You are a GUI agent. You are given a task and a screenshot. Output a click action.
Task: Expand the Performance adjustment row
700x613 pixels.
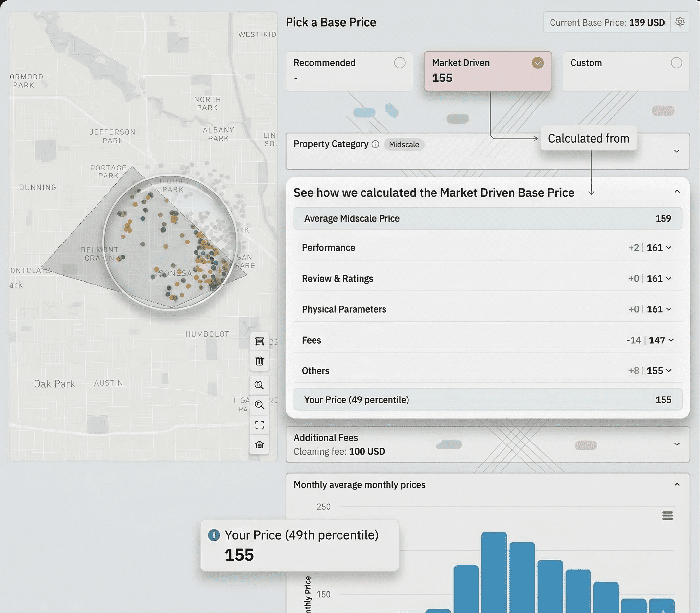tap(669, 248)
